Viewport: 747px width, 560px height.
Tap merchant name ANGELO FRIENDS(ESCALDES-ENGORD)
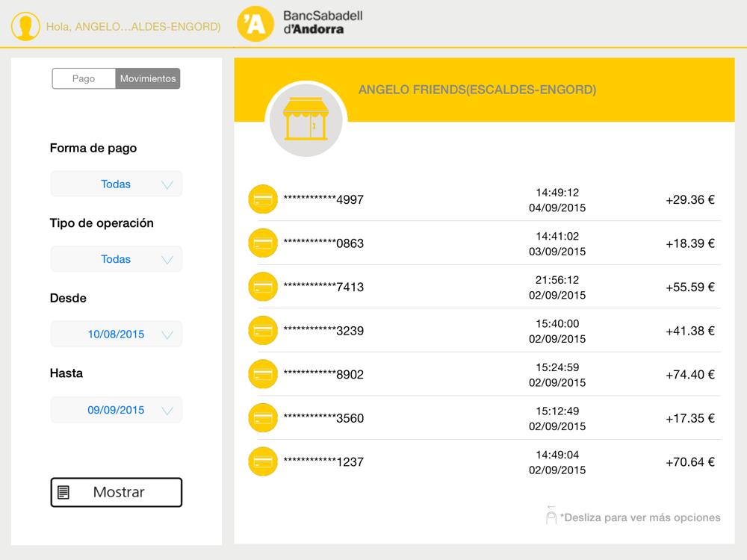[x=477, y=90]
